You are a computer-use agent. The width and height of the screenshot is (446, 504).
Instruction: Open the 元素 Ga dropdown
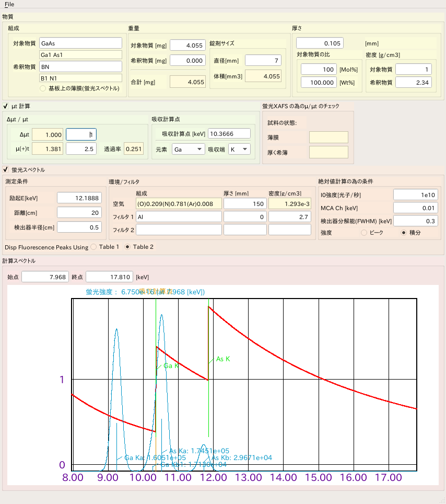(x=188, y=150)
